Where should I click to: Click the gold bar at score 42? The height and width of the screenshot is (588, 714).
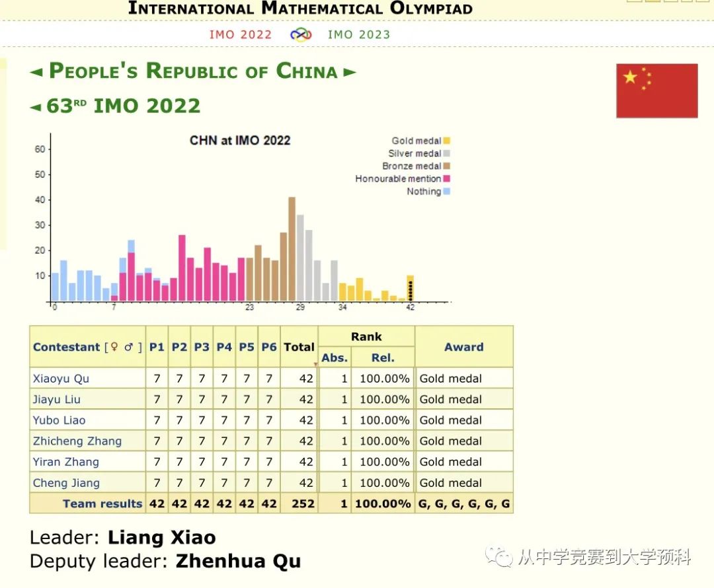pos(411,288)
